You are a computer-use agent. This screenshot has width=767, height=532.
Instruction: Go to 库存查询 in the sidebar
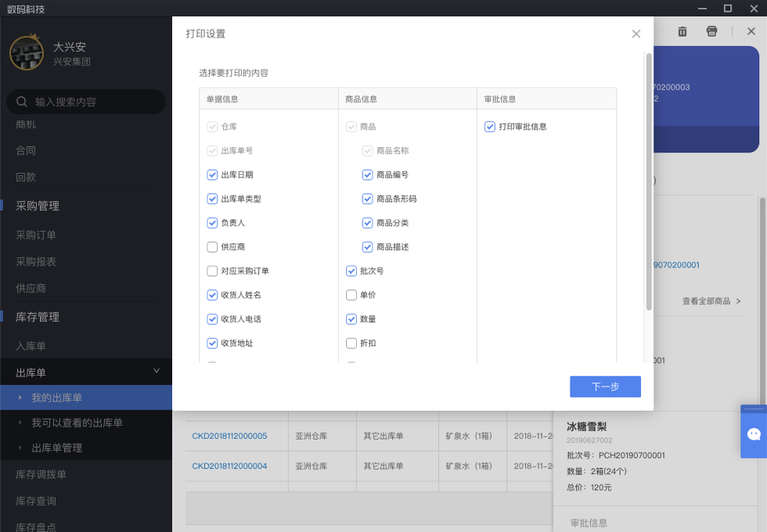coord(36,501)
